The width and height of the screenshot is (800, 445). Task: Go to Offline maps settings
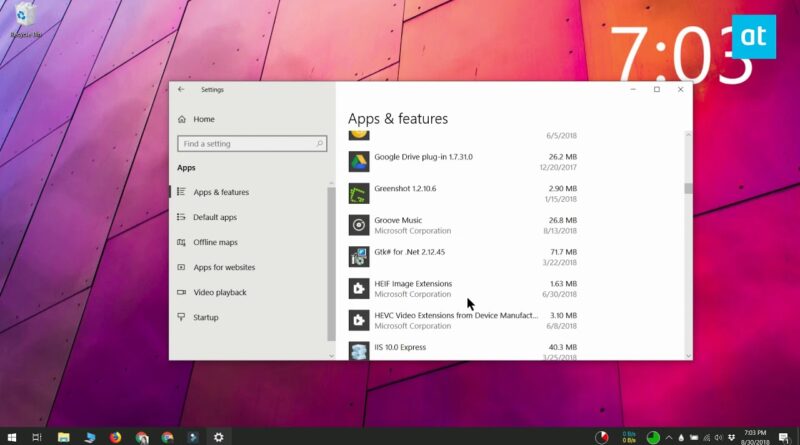pos(215,242)
